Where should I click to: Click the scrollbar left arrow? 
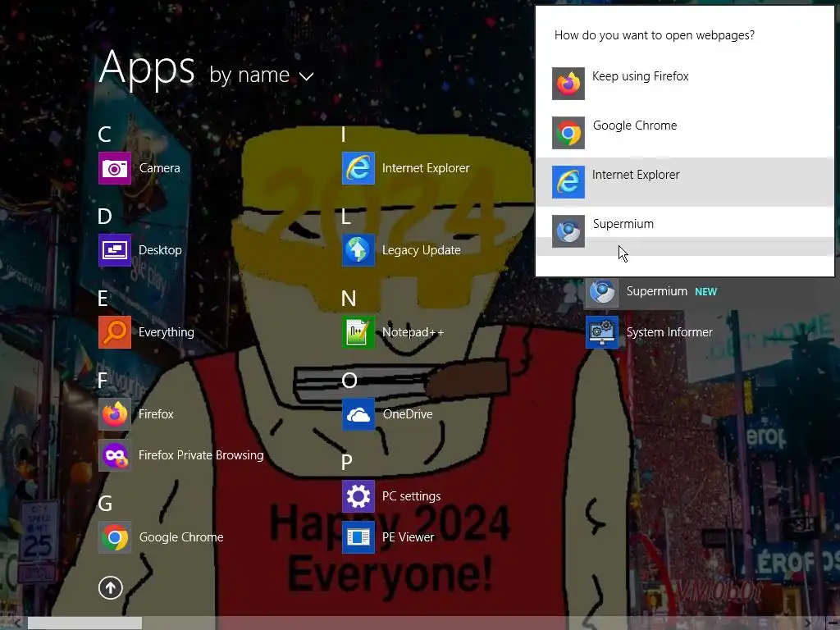coord(18,623)
